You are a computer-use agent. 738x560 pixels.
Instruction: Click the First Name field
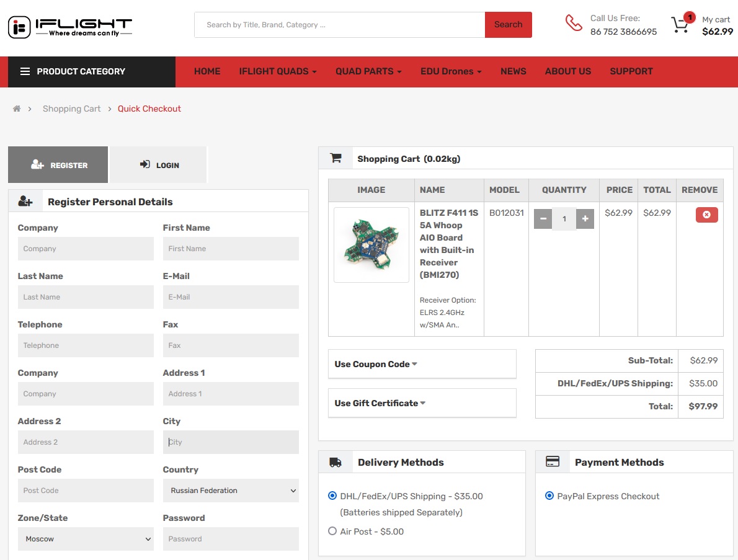point(231,249)
